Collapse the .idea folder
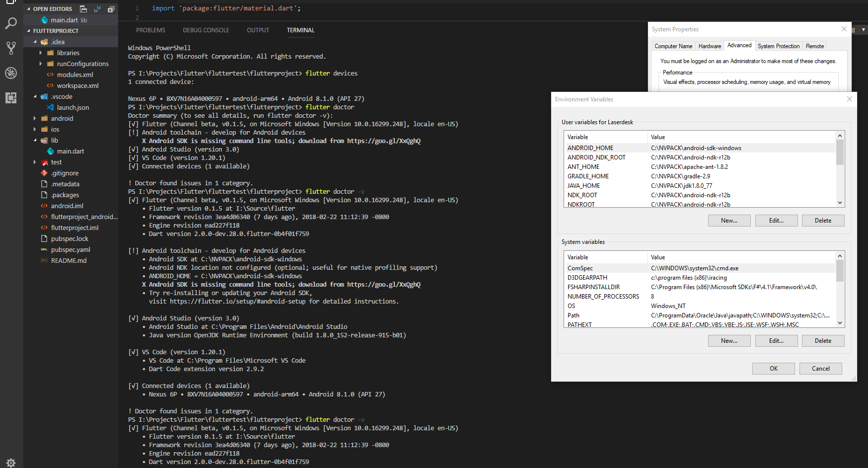This screenshot has height=468, width=868. 35,42
